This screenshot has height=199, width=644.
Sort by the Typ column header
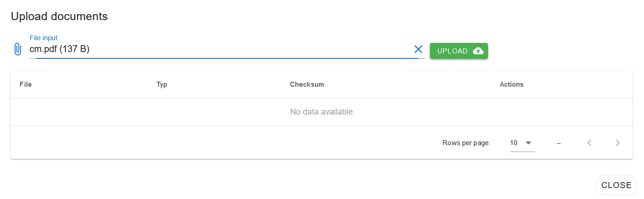(x=162, y=84)
